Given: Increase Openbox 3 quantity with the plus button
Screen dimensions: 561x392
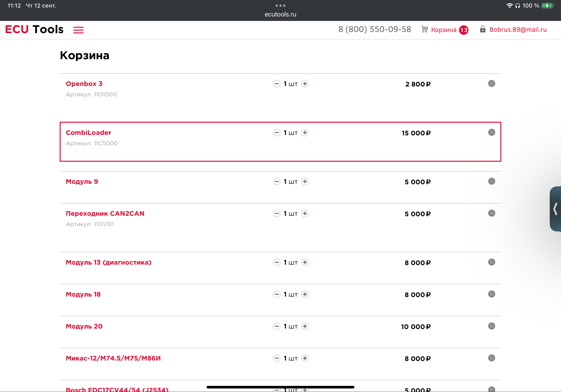Looking at the screenshot, I should [x=305, y=84].
